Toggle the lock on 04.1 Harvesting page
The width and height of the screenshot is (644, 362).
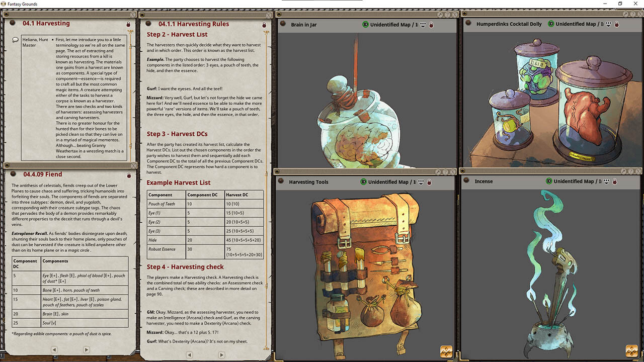[128, 24]
